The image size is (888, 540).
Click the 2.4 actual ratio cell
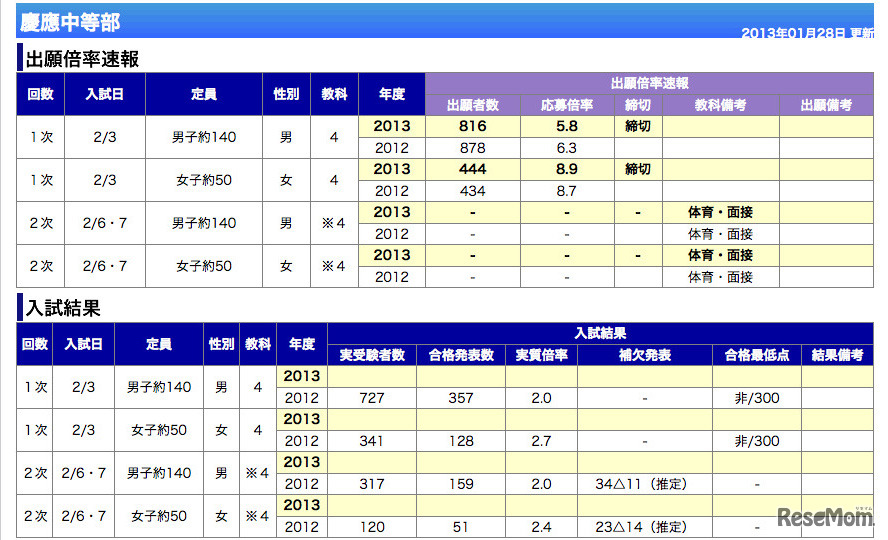(x=541, y=527)
